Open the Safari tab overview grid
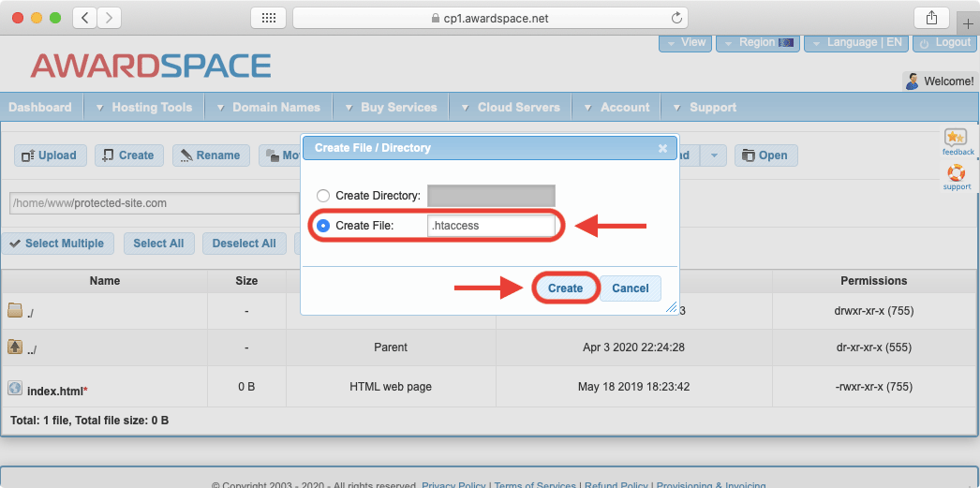 pos(268,18)
